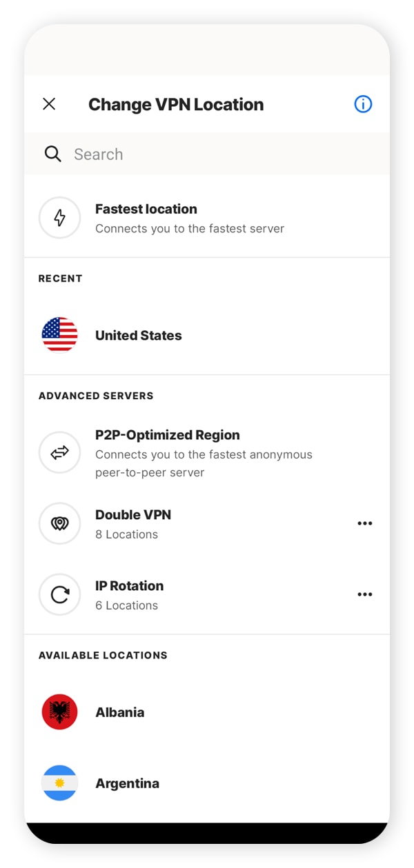Close the Change VPN Location screen

49,103
